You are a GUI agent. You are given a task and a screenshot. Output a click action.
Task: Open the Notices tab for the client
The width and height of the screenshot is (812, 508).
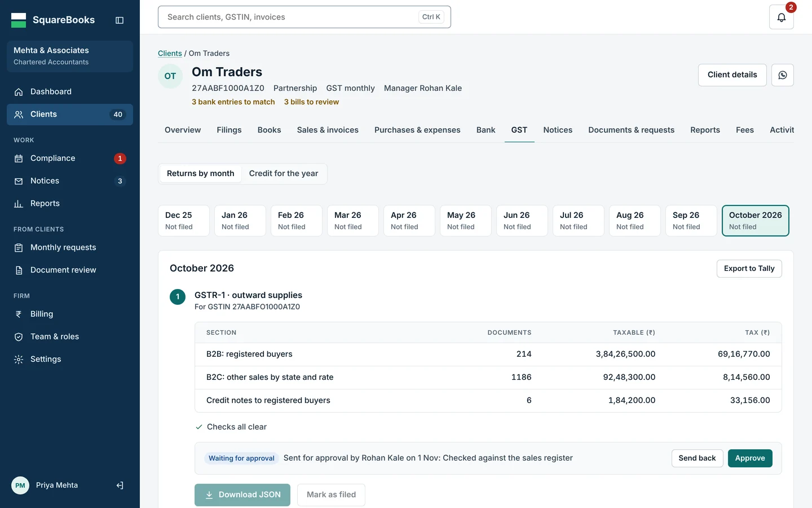558,130
